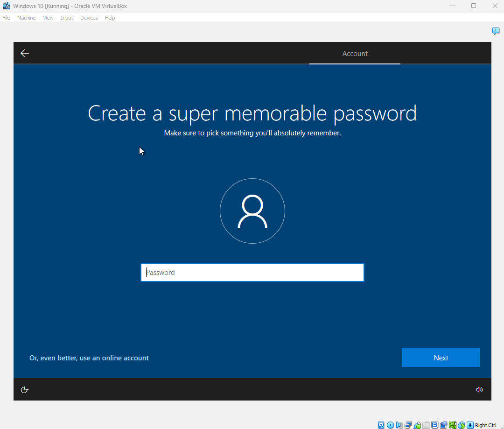Open the View menu

(48, 18)
